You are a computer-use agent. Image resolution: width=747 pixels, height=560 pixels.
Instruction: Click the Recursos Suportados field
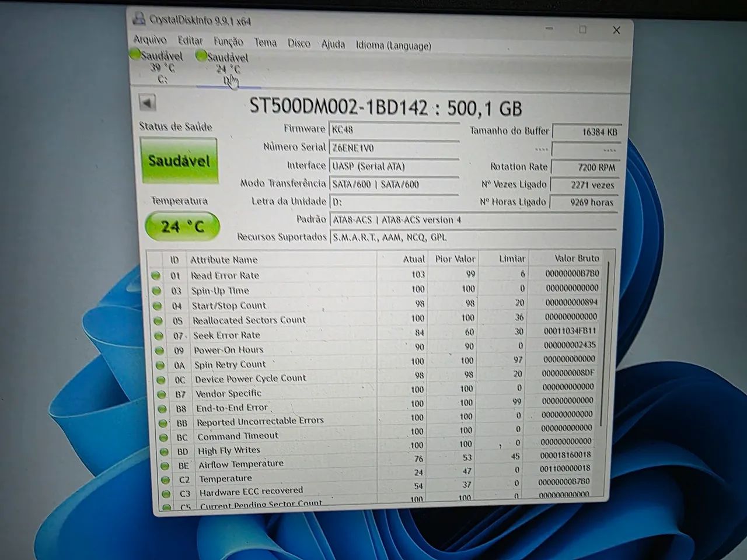pos(473,237)
